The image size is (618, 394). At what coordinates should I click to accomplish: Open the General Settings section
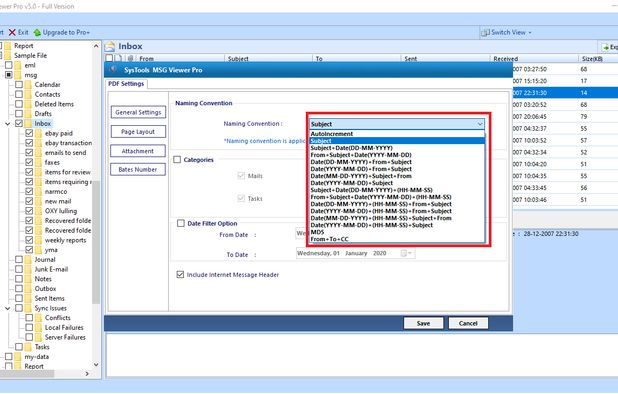[138, 112]
